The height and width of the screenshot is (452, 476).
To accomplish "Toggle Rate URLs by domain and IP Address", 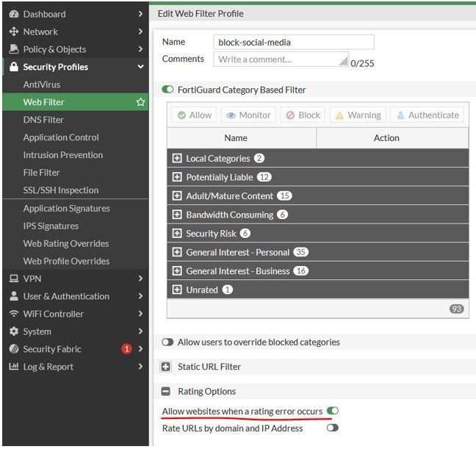I will [x=333, y=428].
